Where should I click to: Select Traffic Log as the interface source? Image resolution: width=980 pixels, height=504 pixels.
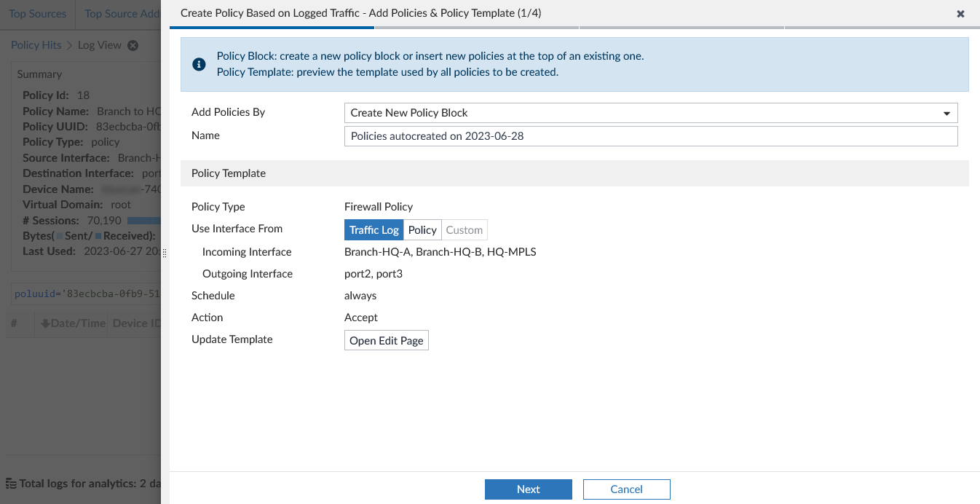click(374, 230)
